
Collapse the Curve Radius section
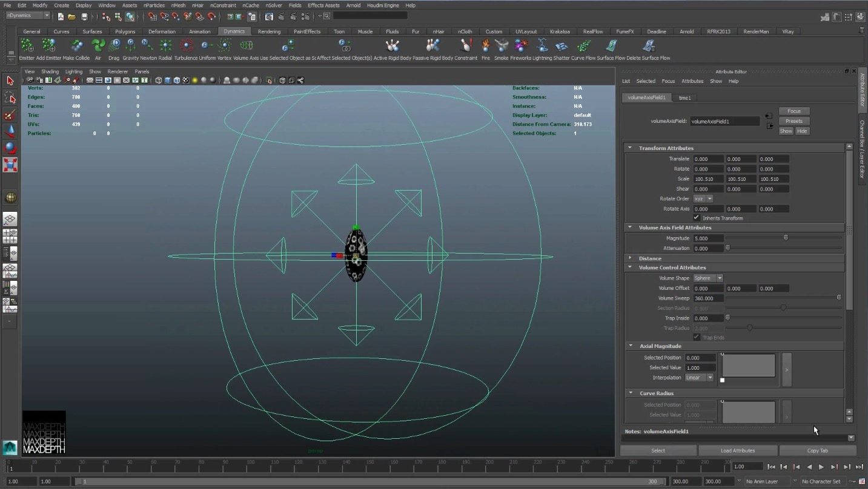tap(630, 393)
